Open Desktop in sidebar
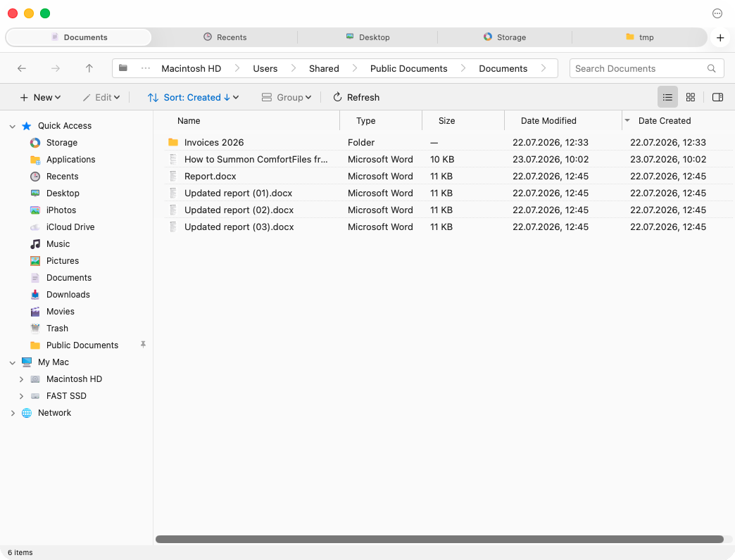The width and height of the screenshot is (735, 560). (63, 193)
